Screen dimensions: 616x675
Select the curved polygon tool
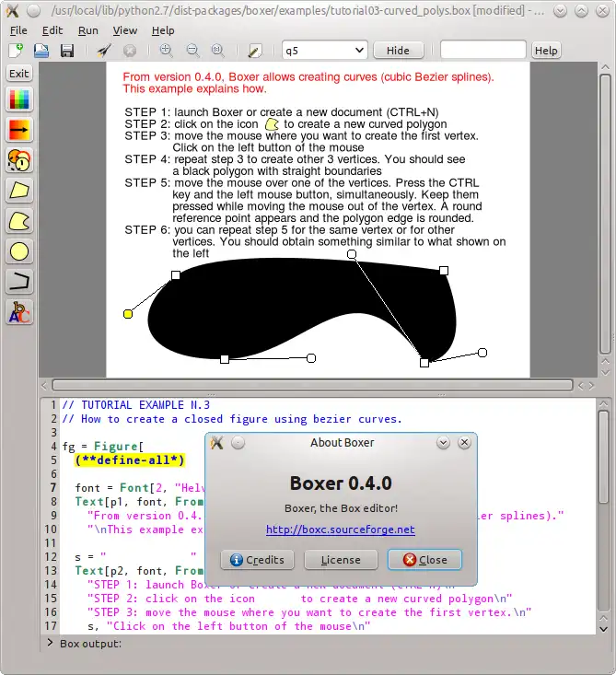point(19,221)
